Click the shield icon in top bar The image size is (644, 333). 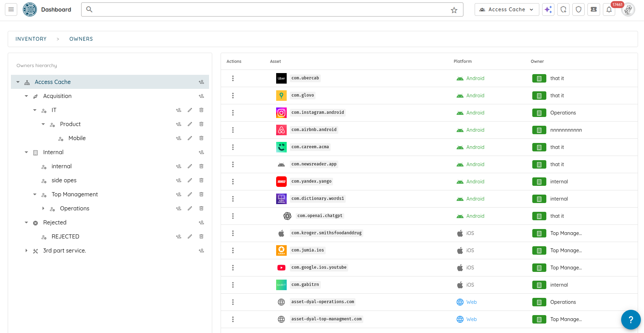pos(578,9)
